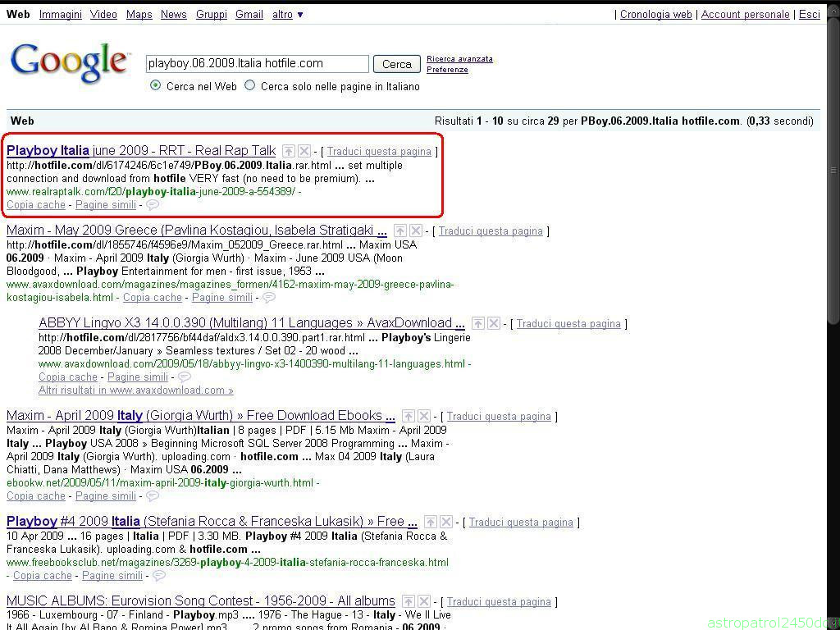Open Pagine simili for the freebooksclub.net result
840x630 pixels.
click(112, 575)
